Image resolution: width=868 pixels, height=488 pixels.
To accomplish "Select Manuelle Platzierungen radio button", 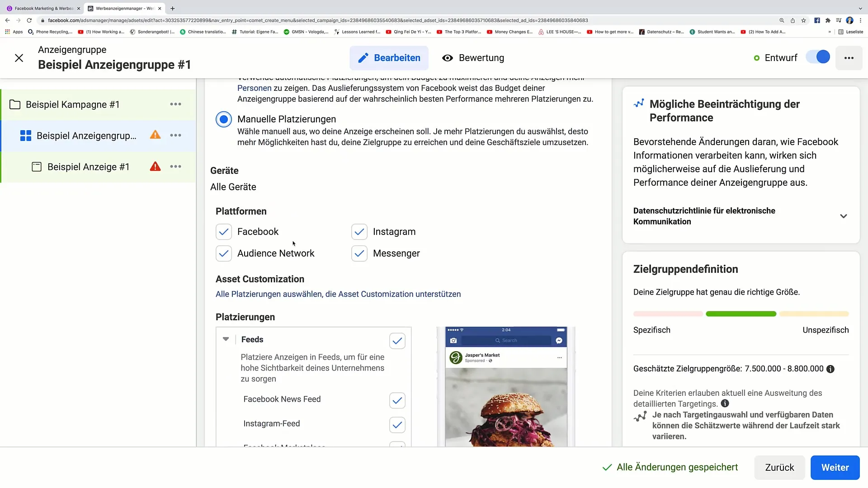I will [224, 119].
